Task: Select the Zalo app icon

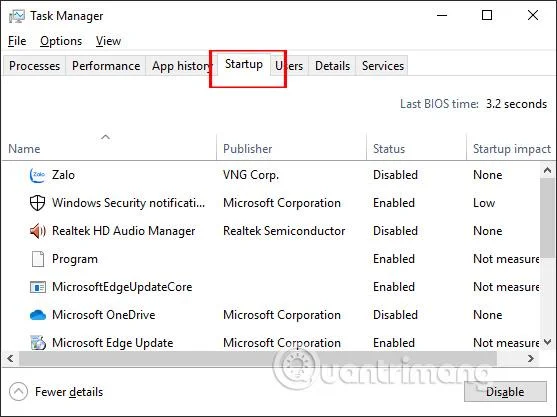Action: click(37, 175)
